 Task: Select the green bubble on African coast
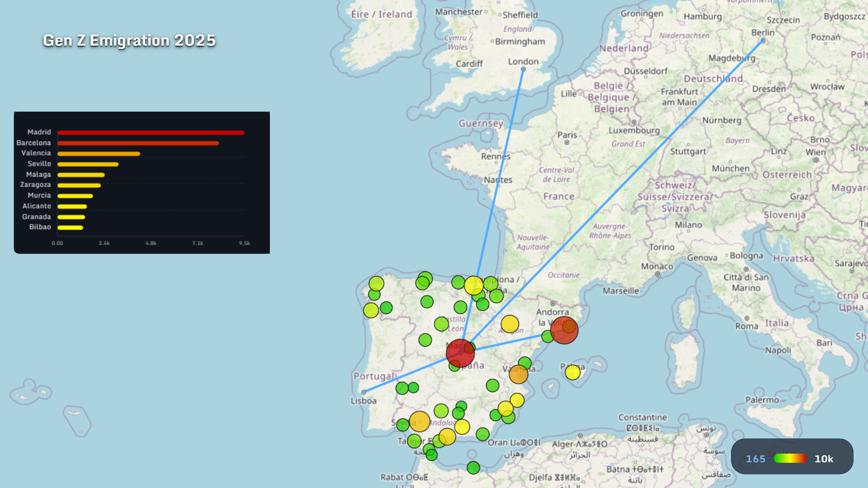pyautogui.click(x=473, y=468)
